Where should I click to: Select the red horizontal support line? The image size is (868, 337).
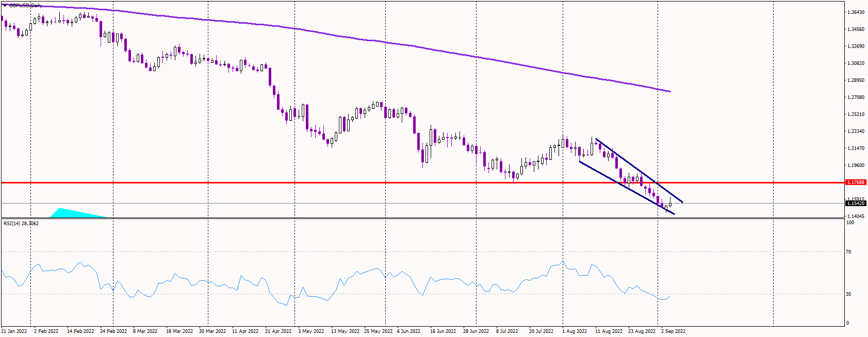pos(423,182)
